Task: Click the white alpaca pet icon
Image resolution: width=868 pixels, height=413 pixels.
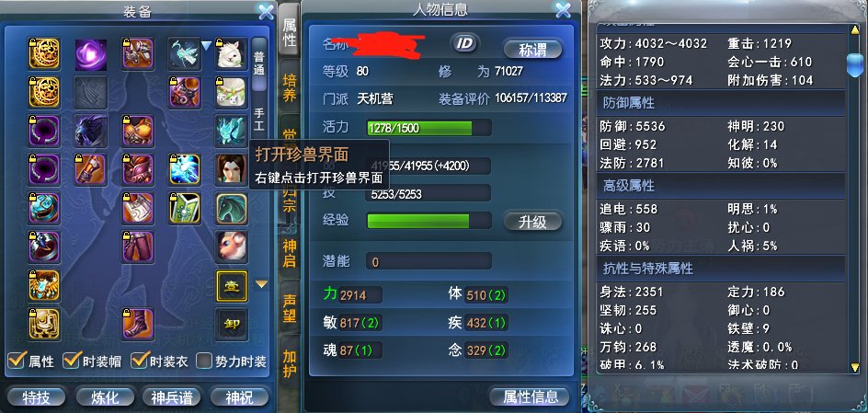Action: click(x=232, y=54)
